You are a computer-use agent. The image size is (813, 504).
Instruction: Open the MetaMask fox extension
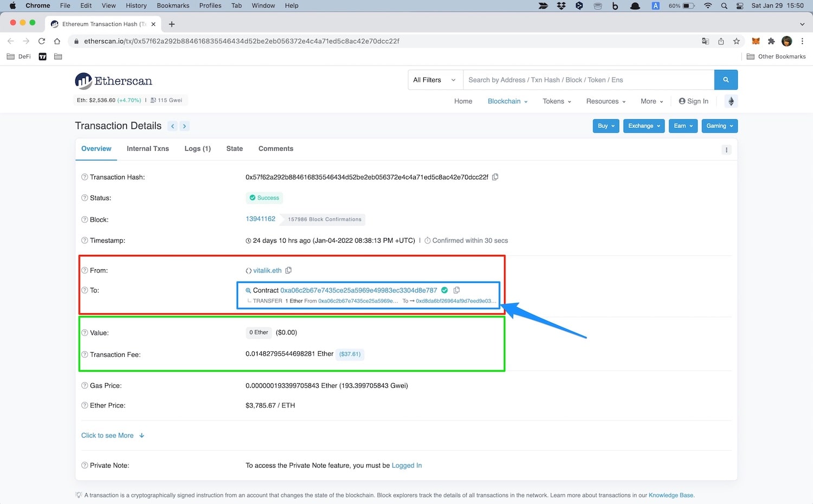(x=756, y=41)
